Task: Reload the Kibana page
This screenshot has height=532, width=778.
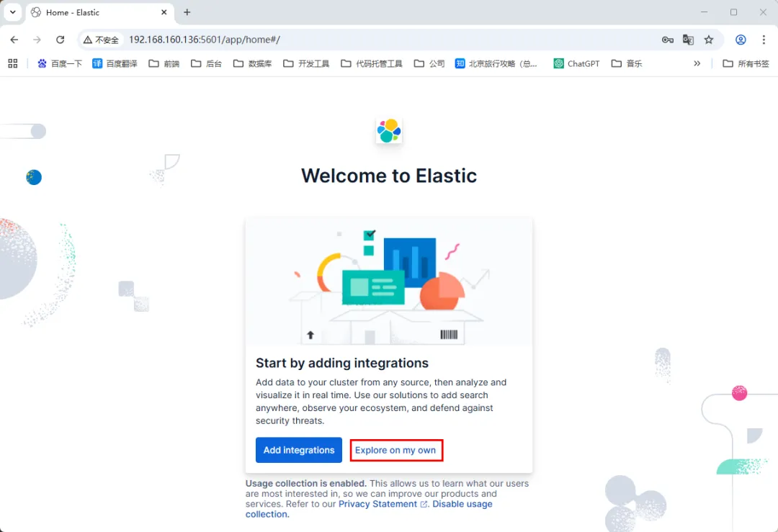Action: pos(60,40)
